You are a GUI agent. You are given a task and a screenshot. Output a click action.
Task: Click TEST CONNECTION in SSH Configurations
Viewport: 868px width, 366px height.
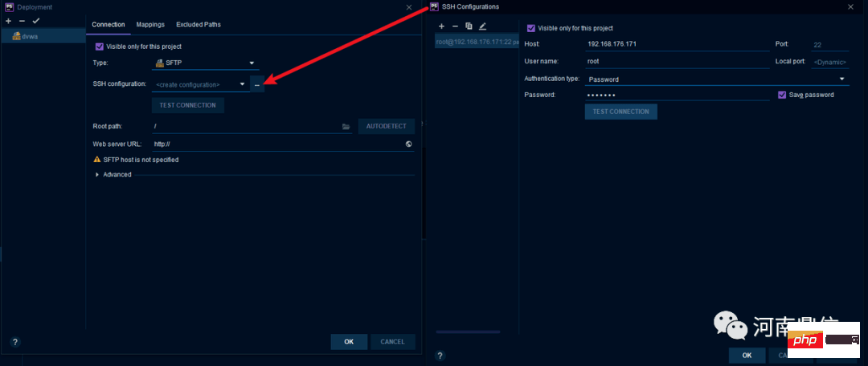(620, 112)
